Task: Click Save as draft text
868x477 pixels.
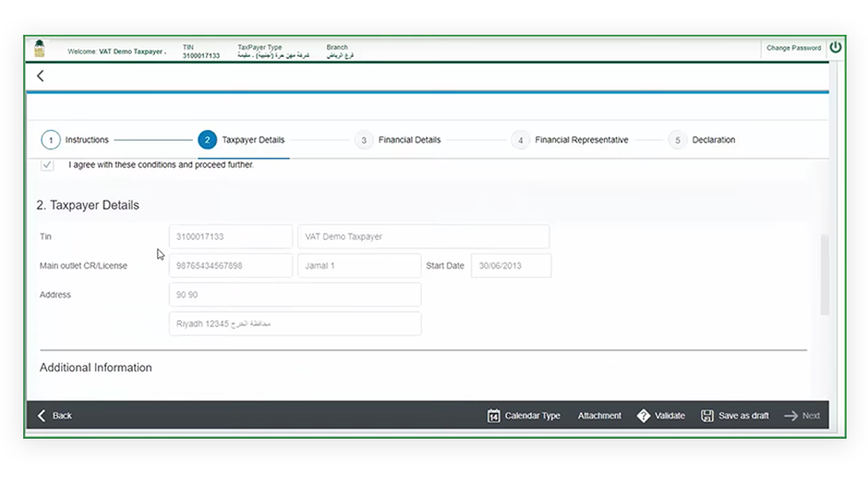Action: pos(743,415)
